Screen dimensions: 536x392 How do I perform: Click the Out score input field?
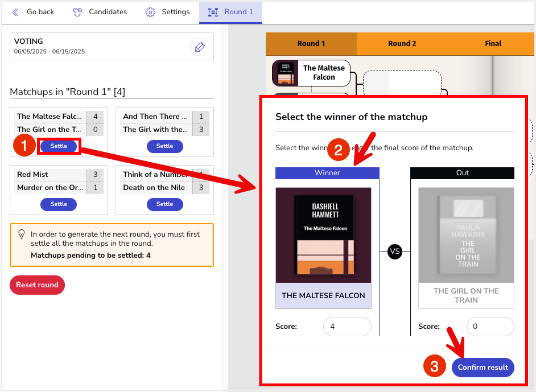[490, 327]
